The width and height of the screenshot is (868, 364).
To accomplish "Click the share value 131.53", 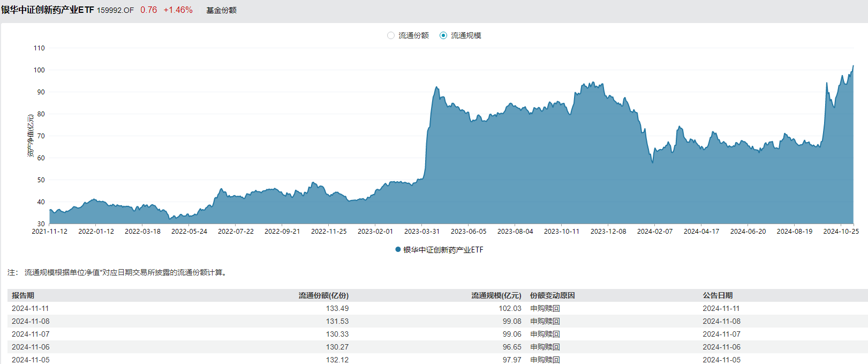I will pos(337,321).
